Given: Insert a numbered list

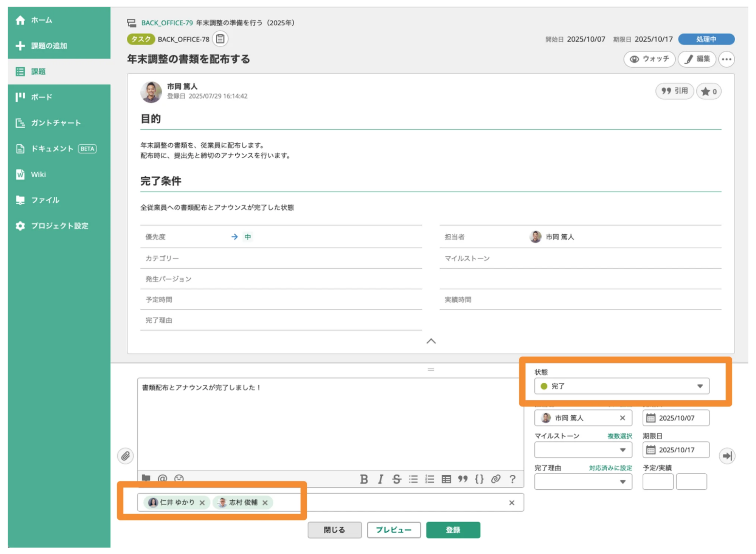Looking at the screenshot, I should (430, 479).
